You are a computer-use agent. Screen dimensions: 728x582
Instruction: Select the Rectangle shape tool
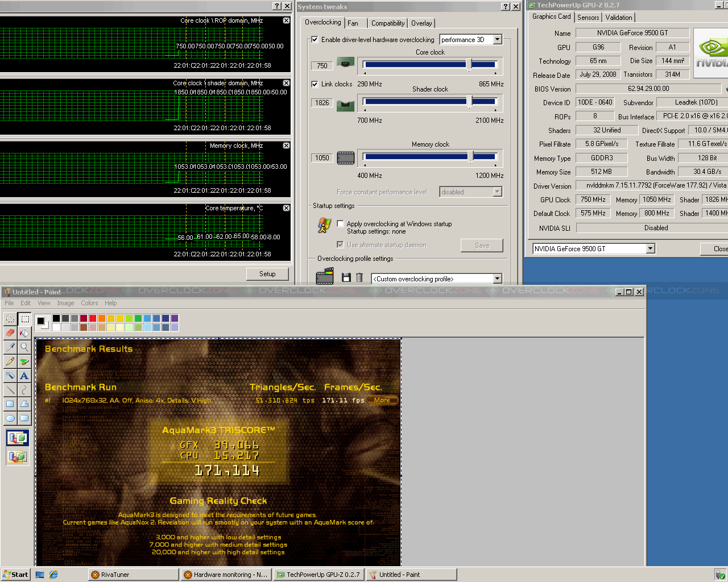point(10,404)
